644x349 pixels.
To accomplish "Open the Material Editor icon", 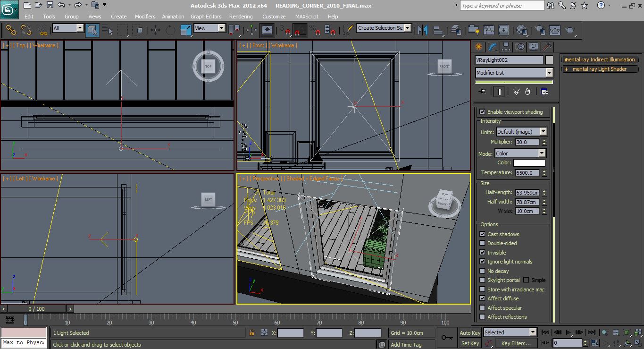I will [521, 30].
